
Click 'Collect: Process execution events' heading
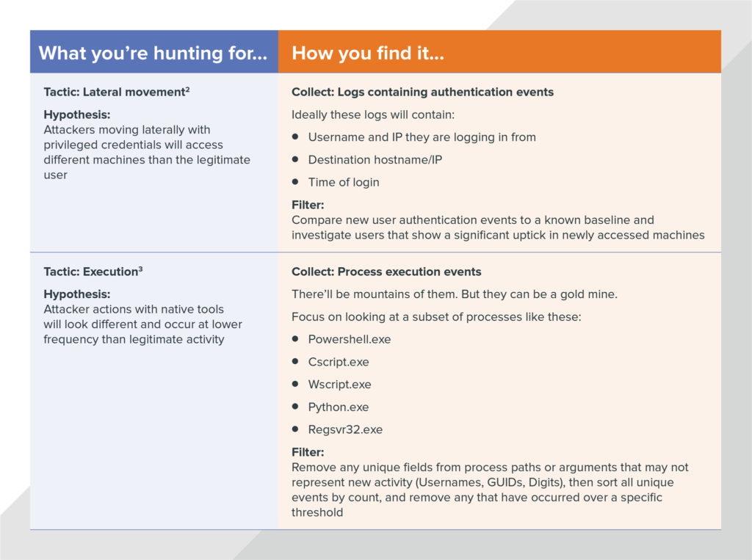[386, 272]
